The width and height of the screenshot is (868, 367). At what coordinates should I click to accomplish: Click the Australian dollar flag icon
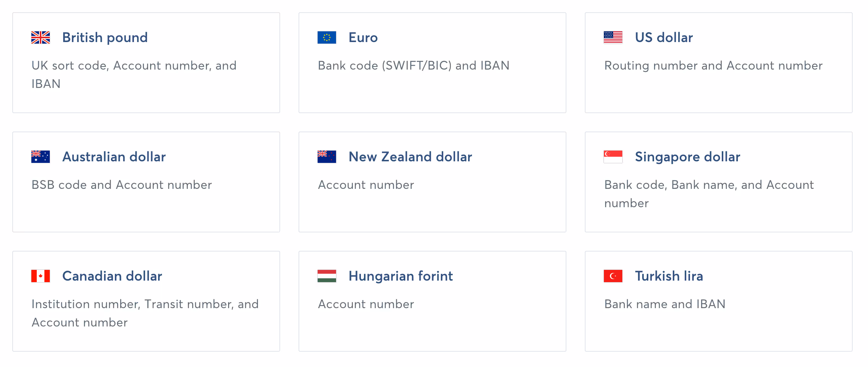point(40,156)
